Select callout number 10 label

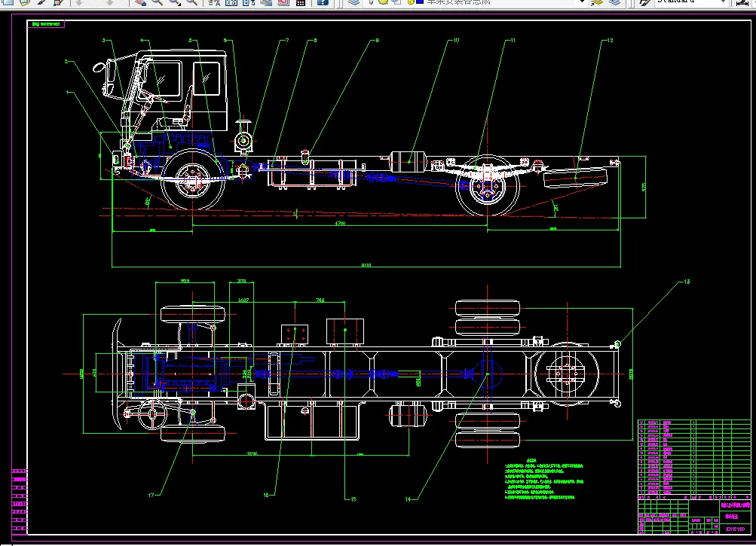coord(456,41)
